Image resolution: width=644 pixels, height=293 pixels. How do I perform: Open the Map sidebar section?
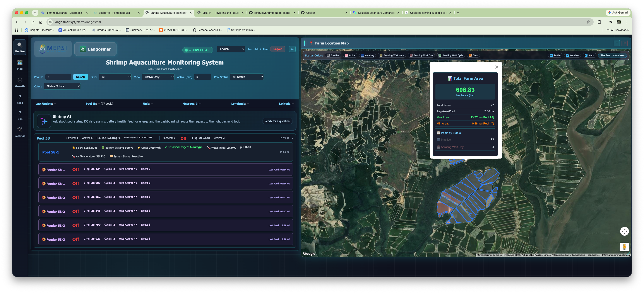coord(20,65)
